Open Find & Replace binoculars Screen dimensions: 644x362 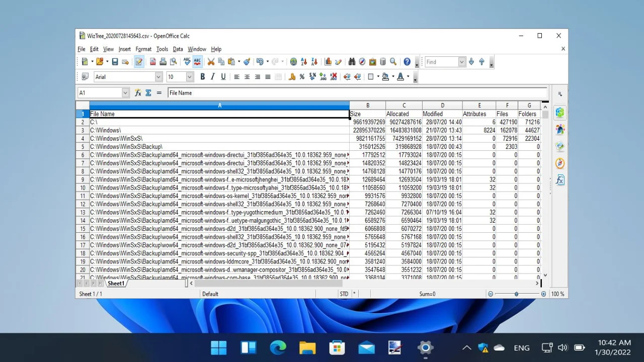tap(352, 62)
